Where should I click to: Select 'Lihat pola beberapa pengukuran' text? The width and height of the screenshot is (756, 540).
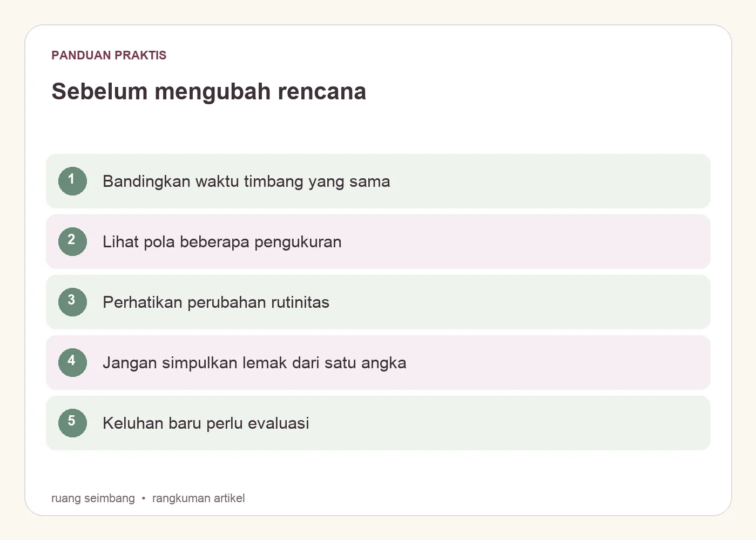pyautogui.click(x=222, y=242)
